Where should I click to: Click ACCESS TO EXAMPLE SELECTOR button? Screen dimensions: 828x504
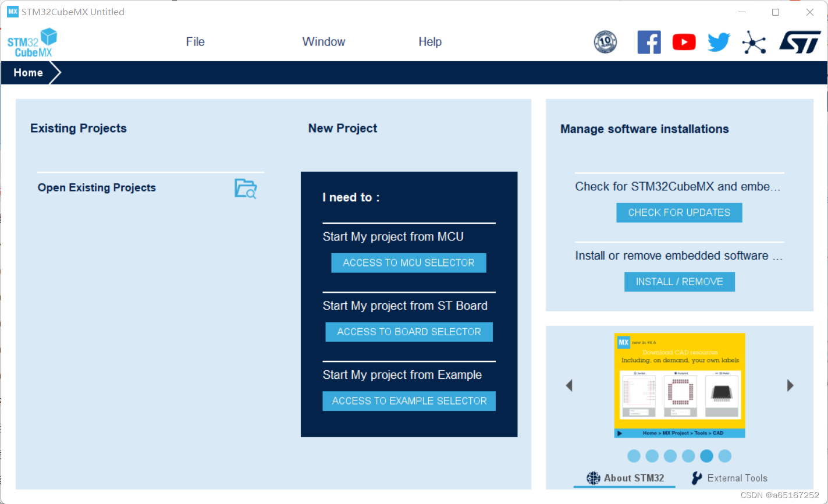pos(409,401)
